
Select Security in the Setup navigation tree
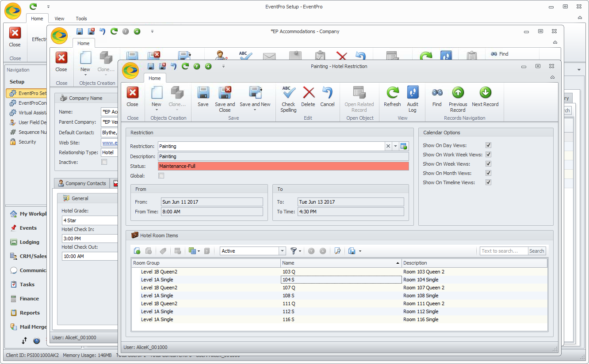pos(27,142)
